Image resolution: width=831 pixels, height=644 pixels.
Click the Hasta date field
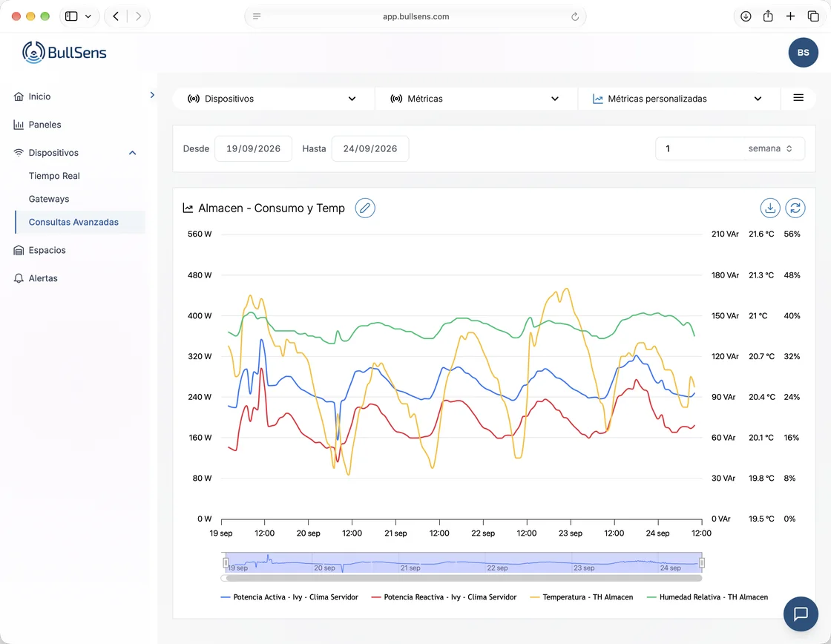click(x=370, y=149)
